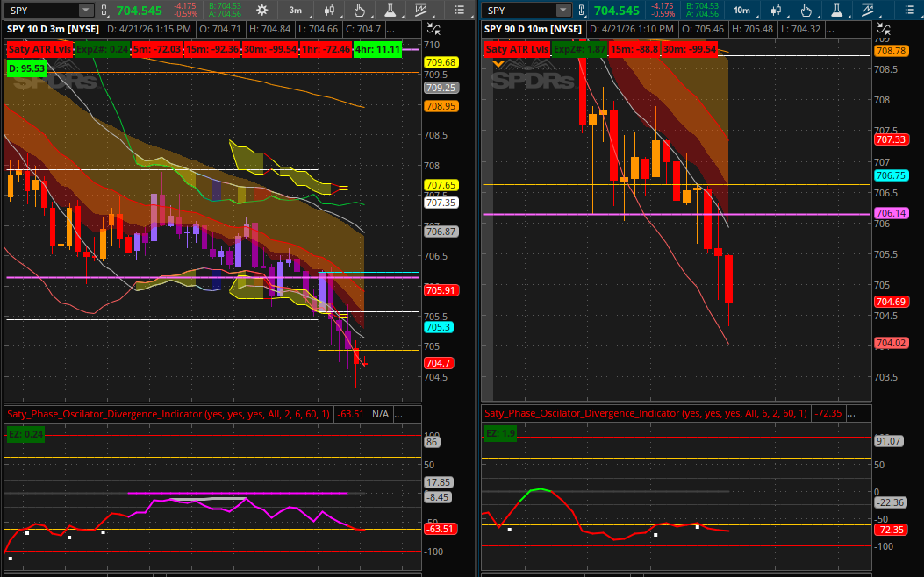Click the last price 704.545 in left toolbar
924x577 pixels.
pos(139,10)
